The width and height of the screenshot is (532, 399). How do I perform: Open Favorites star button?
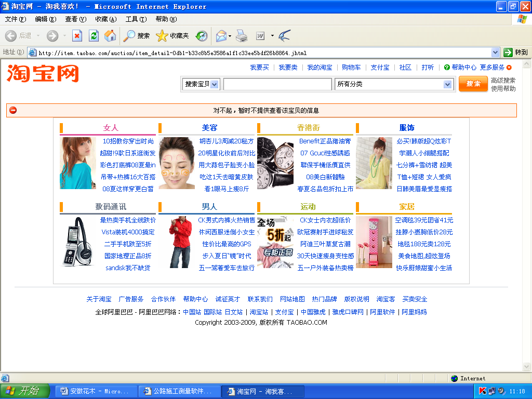pos(172,36)
